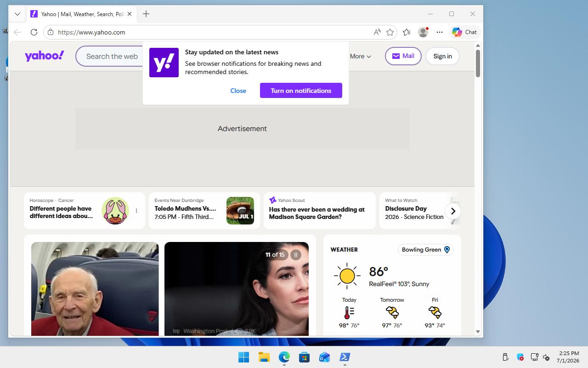Viewport: 588px width, 368px height.
Task: Open Edge Settings and more menu
Action: point(440,32)
